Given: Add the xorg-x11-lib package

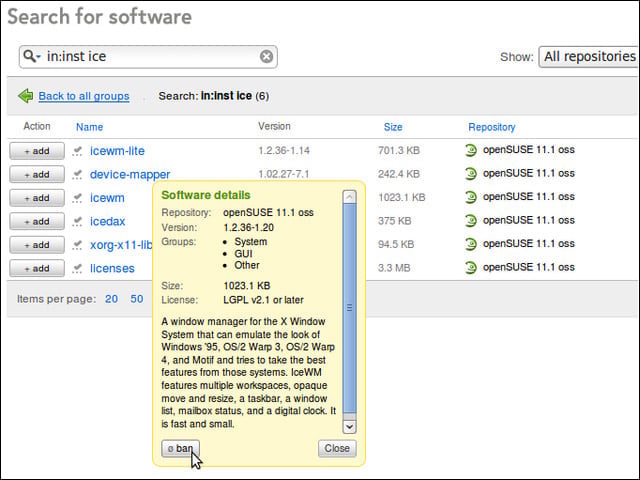Looking at the screenshot, I should [x=37, y=245].
